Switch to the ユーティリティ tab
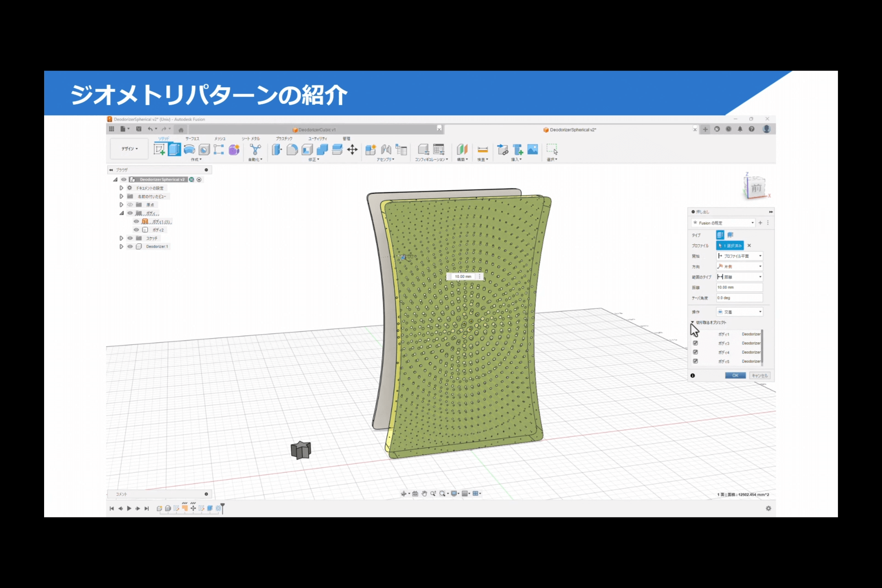Image resolution: width=882 pixels, height=588 pixels. point(317,139)
